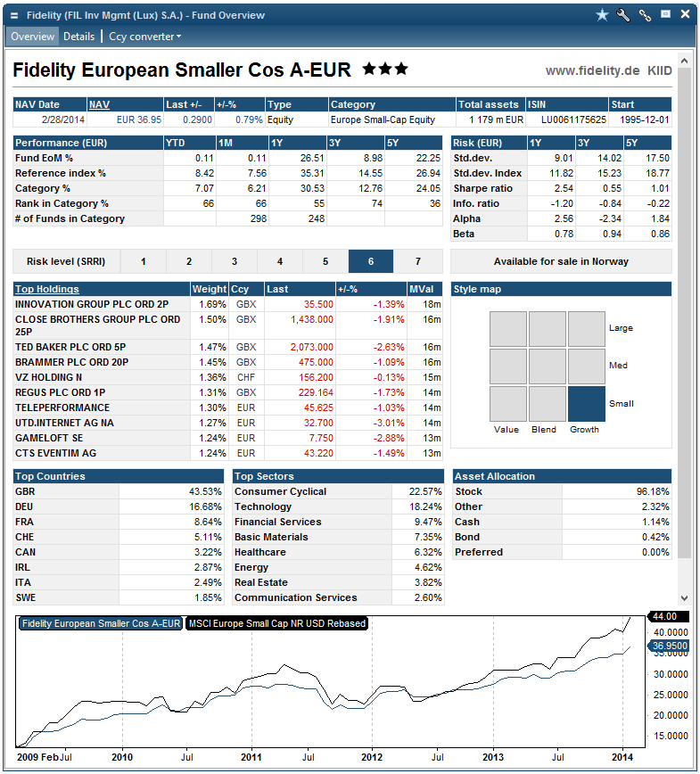Click the Small Growth style map square
Screen dimensions: 700x774
point(587,404)
